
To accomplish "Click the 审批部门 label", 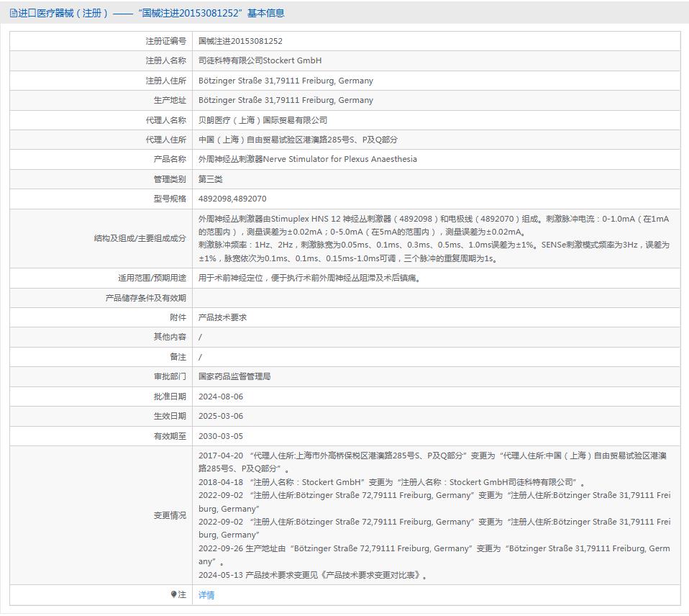I will pyautogui.click(x=170, y=376).
